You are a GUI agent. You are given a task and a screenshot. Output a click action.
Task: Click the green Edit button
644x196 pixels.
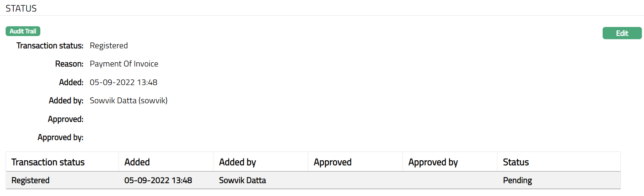(x=622, y=33)
